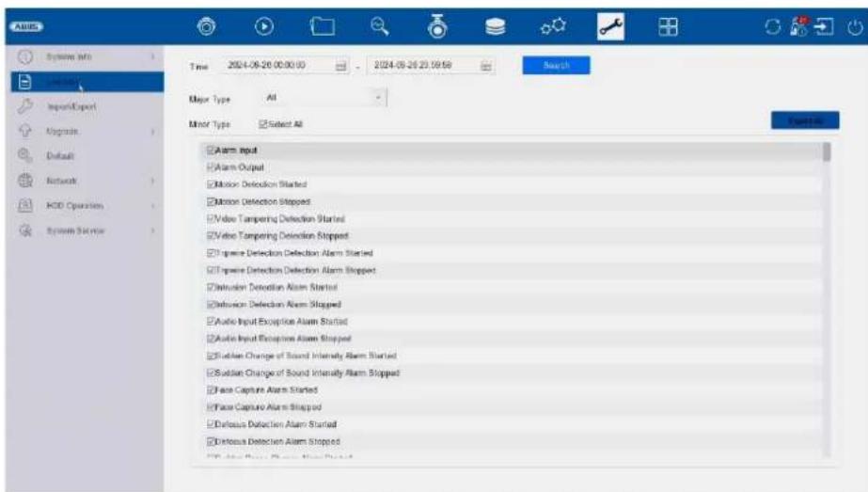Click the minor type list scrollbar
Screen dimensions: 868x492
click(827, 300)
